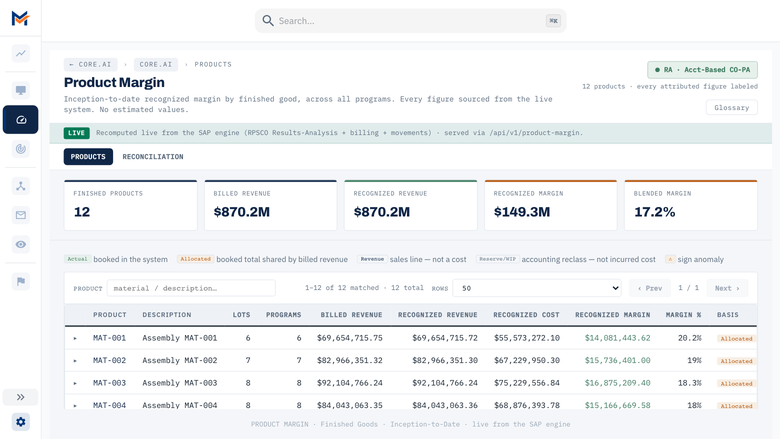Sort by RECOGNIZED MARGIN column header
The width and height of the screenshot is (780, 439).
tap(613, 315)
